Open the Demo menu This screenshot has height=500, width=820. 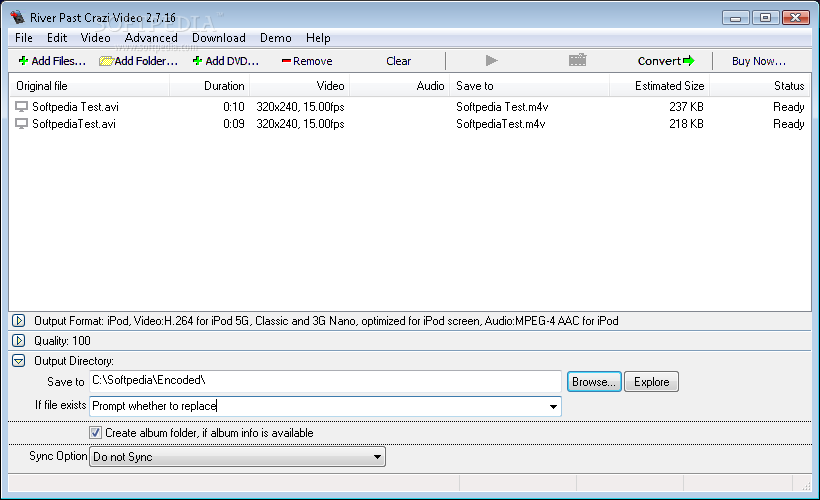pyautogui.click(x=276, y=38)
